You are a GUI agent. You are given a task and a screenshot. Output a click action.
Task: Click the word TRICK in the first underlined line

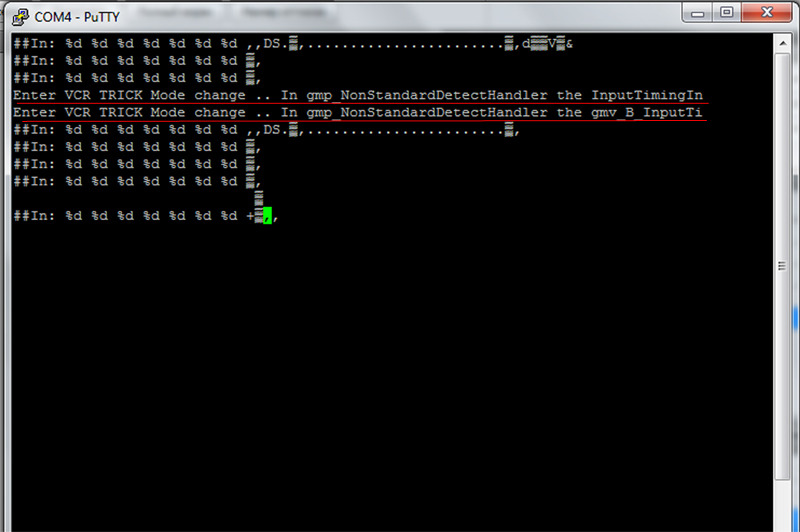click(x=120, y=95)
